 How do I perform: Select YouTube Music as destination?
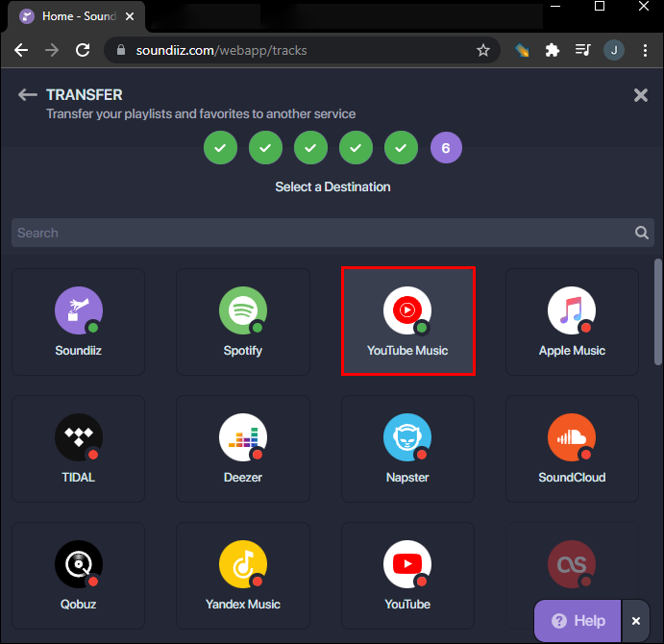coord(407,321)
